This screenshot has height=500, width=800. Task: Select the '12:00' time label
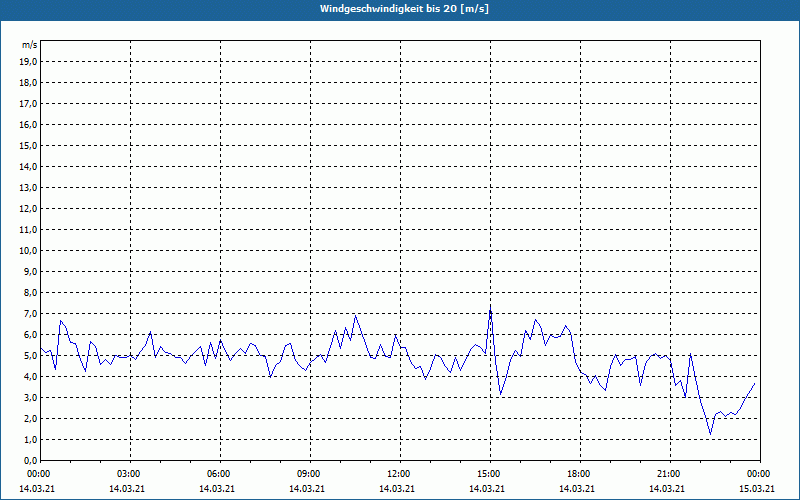pyautogui.click(x=399, y=474)
